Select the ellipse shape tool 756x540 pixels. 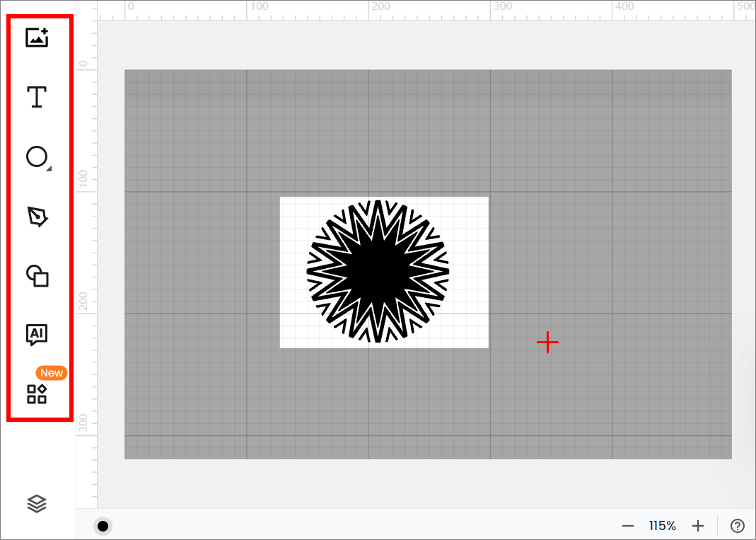36,156
